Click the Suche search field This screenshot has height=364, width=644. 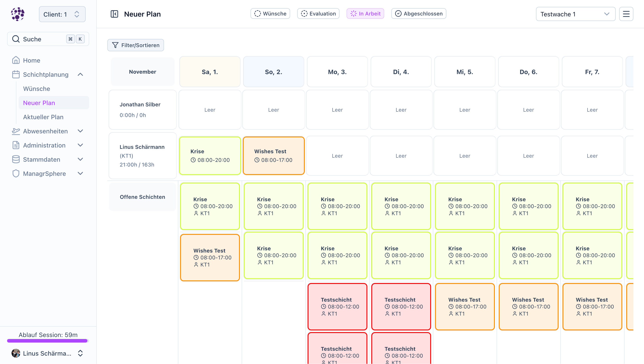tap(40, 39)
